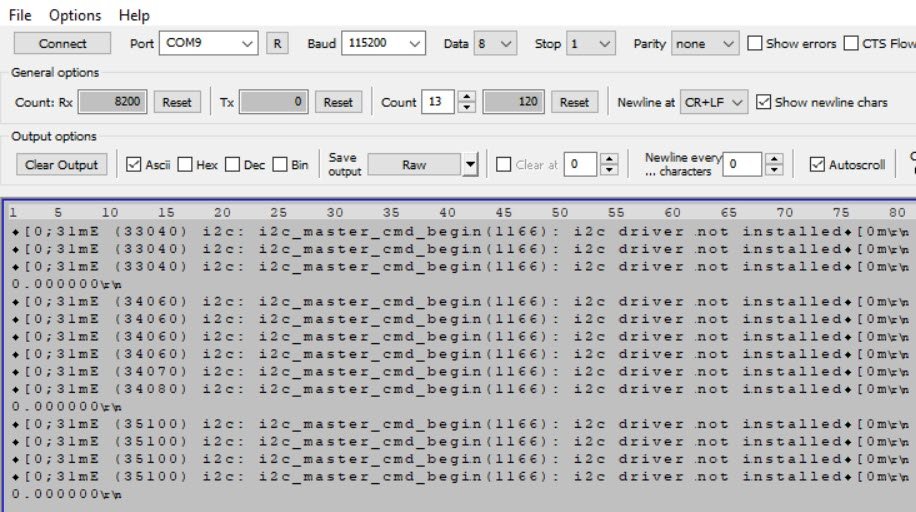Expand the Port COM9 dropdown
The height and width of the screenshot is (512, 916).
click(x=247, y=44)
